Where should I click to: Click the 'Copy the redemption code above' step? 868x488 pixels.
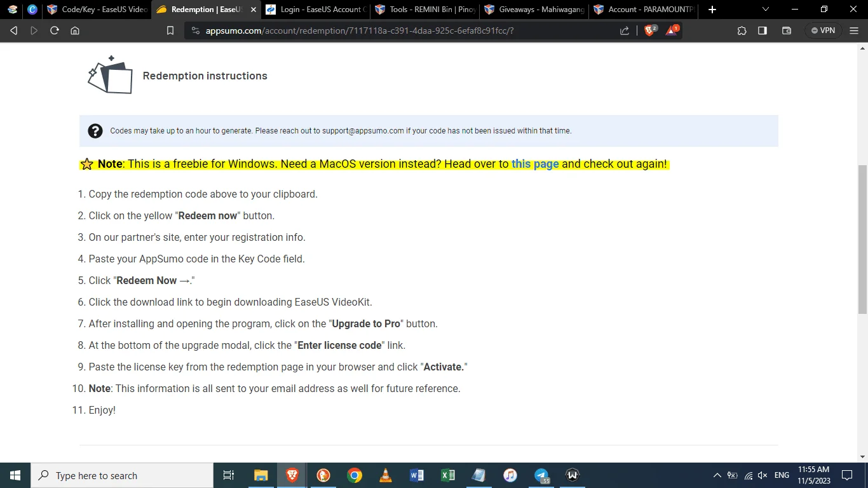(x=203, y=194)
